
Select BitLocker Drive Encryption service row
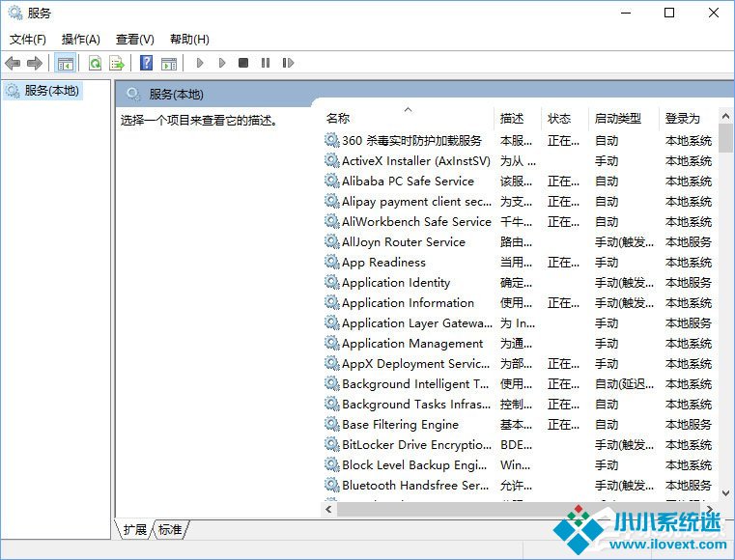519,444
